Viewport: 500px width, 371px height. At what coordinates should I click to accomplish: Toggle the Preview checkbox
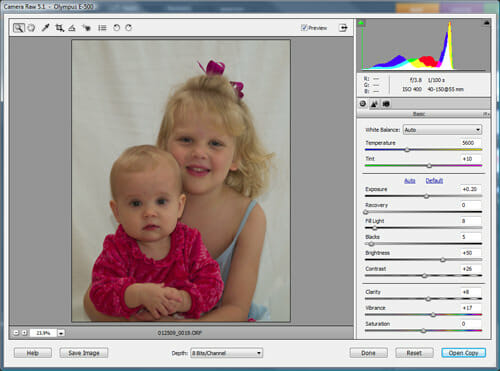coord(304,28)
